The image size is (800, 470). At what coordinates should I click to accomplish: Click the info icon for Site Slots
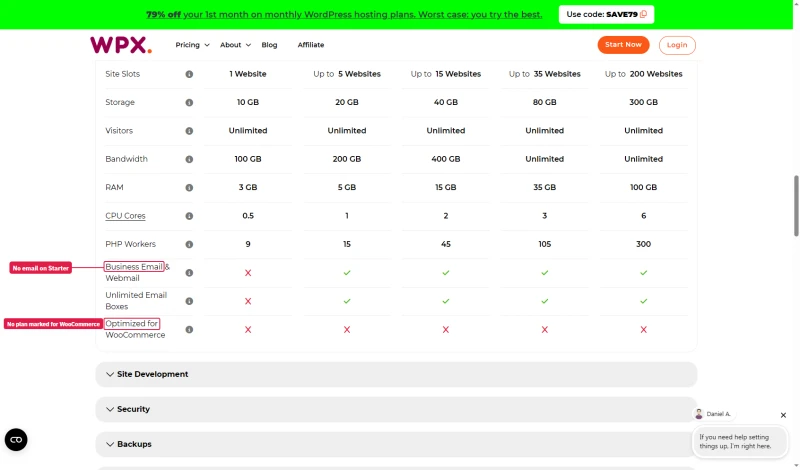click(x=189, y=74)
